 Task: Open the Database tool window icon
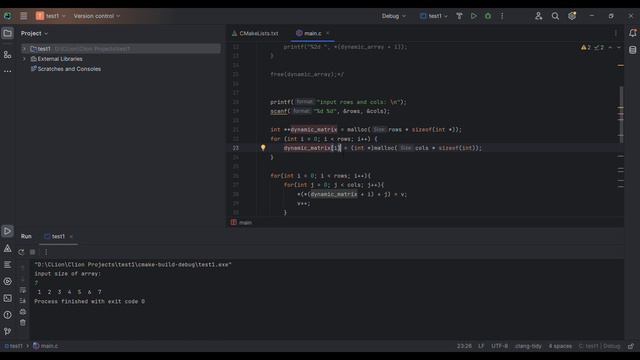[x=633, y=50]
